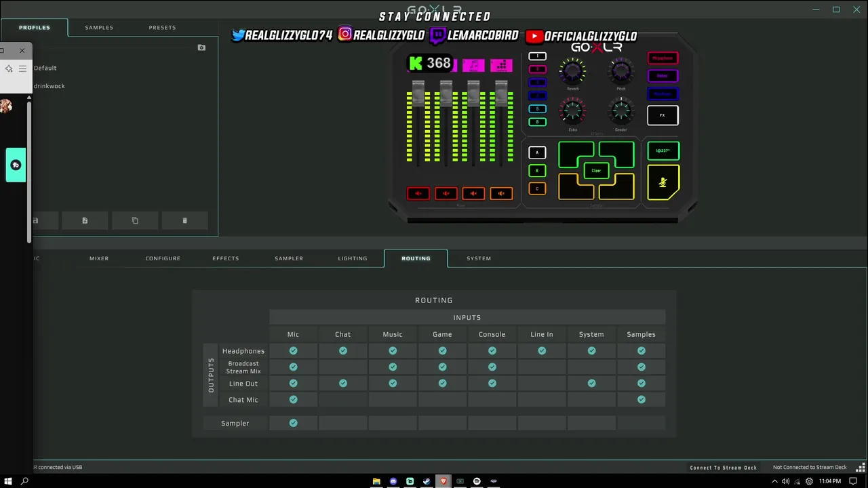Open the taskbar clock showing 11:04 PM

pos(830,481)
